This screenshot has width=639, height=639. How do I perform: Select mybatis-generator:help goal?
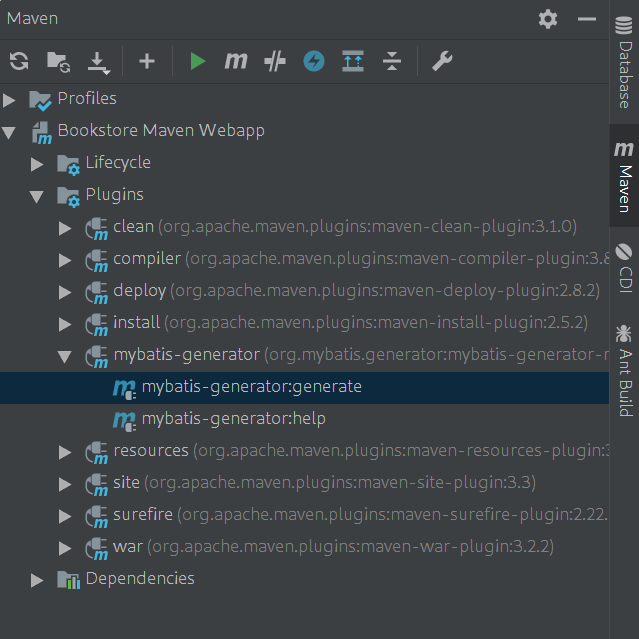click(304, 420)
